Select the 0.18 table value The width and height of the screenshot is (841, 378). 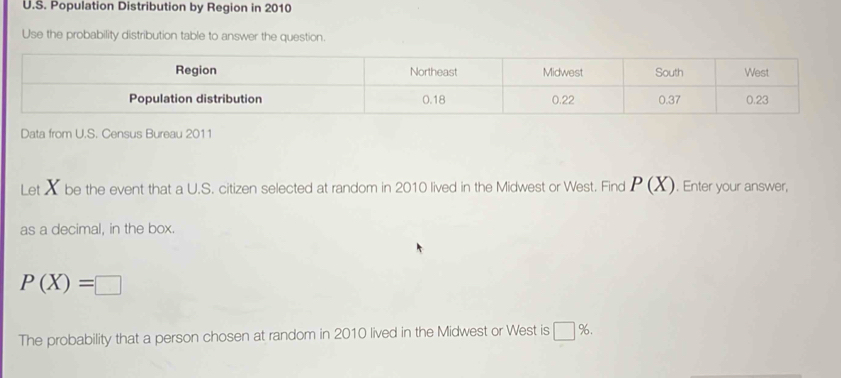tap(433, 99)
